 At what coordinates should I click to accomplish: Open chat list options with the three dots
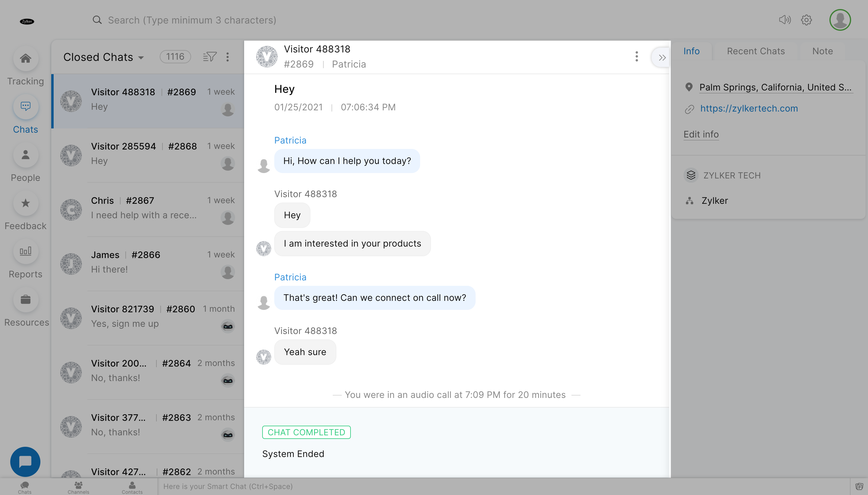(227, 57)
